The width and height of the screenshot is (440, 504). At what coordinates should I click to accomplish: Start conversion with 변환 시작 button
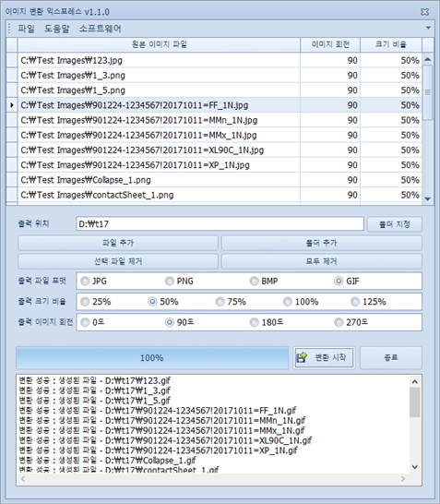(x=324, y=357)
